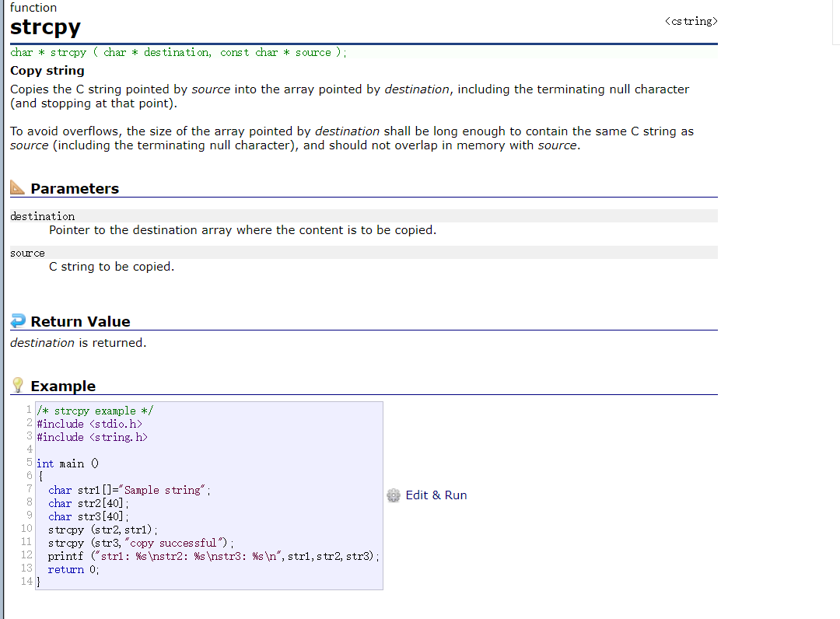Click the 'strcpy (str3,"copy successful");' line

coord(141,543)
